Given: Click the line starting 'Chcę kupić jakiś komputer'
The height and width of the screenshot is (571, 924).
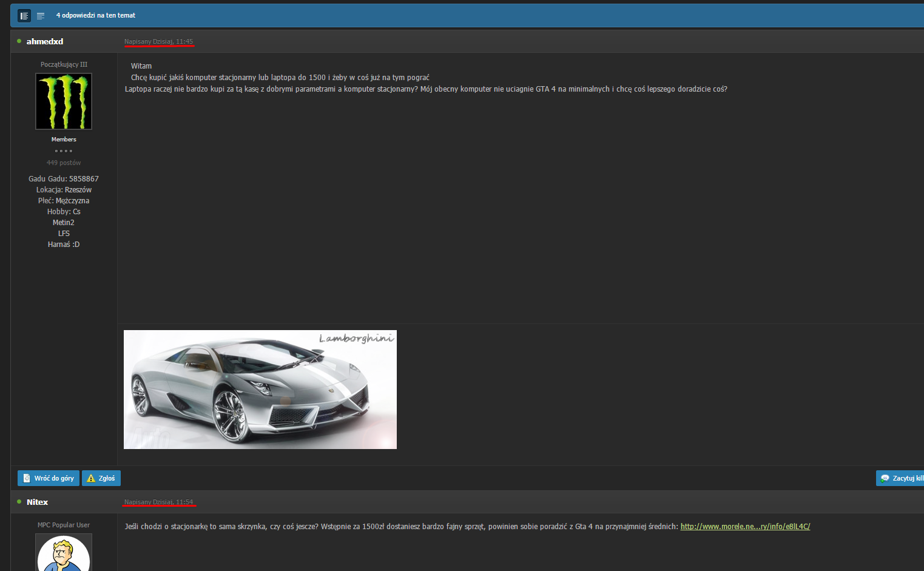Looking at the screenshot, I should pos(280,78).
